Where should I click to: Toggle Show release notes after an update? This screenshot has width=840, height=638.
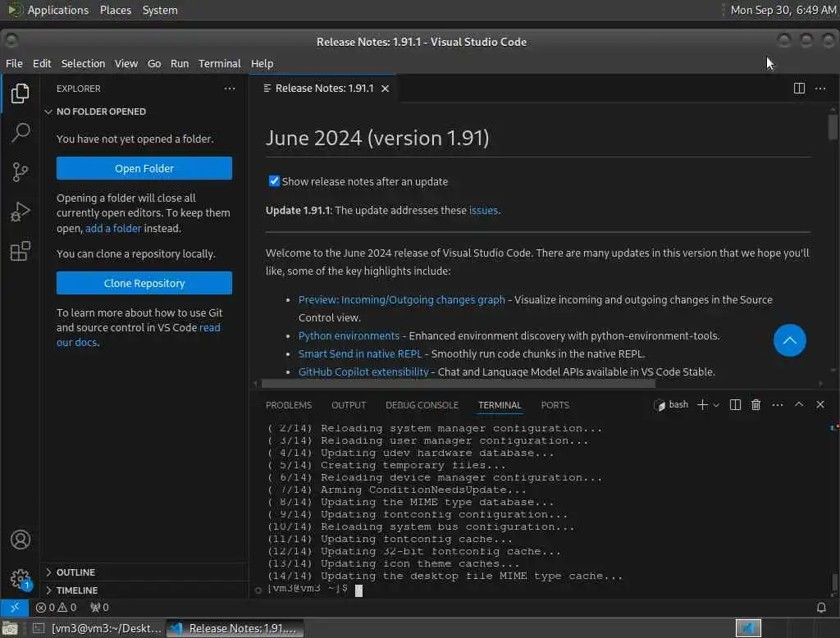[274, 181]
